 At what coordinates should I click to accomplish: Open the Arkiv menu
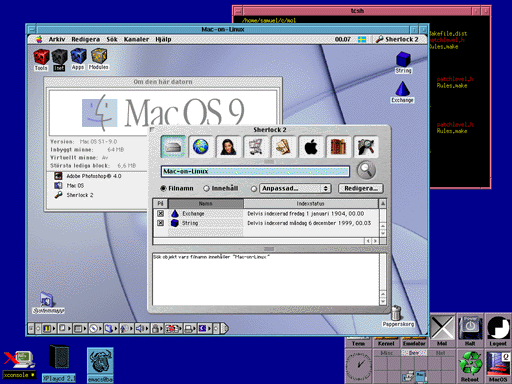57,39
